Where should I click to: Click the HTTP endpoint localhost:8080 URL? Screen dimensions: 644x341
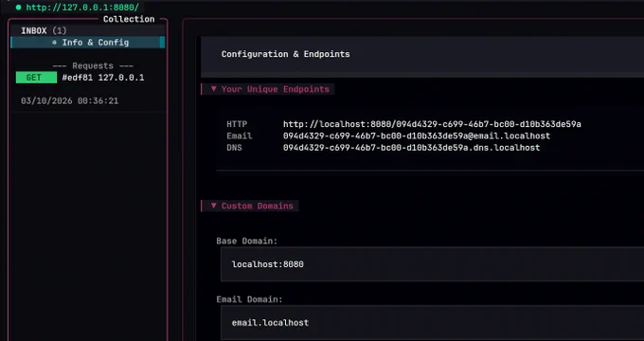pyautogui.click(x=432, y=124)
